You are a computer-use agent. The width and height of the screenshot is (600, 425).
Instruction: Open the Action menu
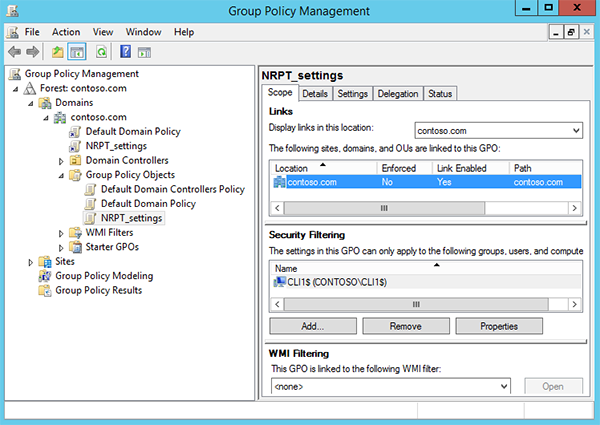[66, 32]
